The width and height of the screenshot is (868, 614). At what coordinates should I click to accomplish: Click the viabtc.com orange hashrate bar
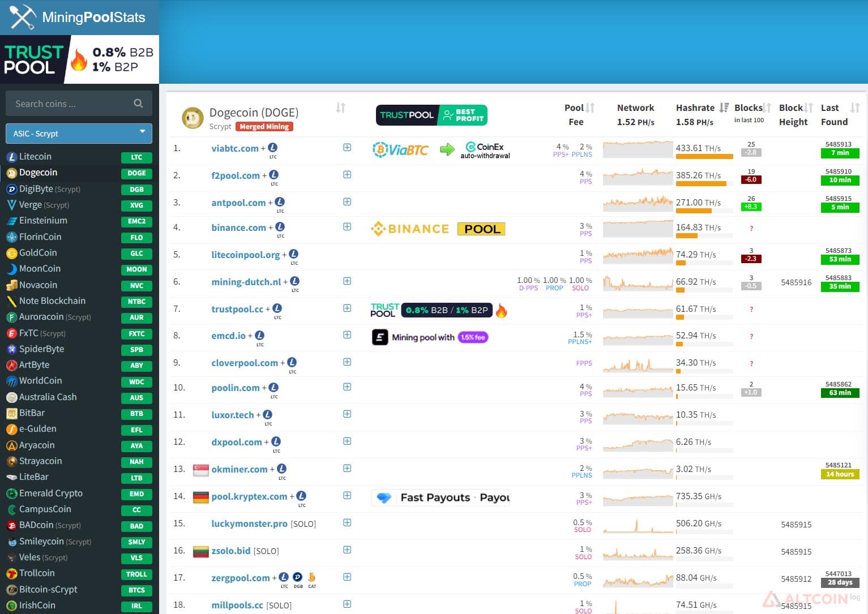coord(704,157)
